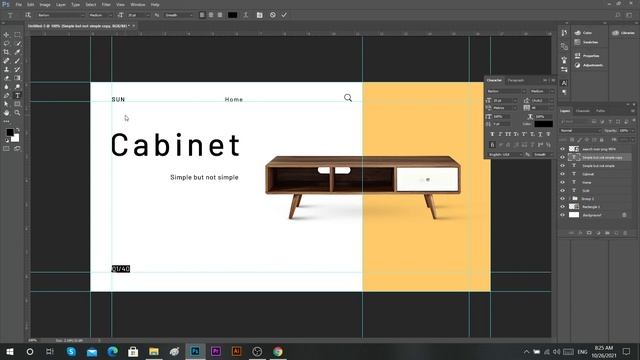Select the Move tool
The image size is (640, 360).
click(x=6, y=35)
